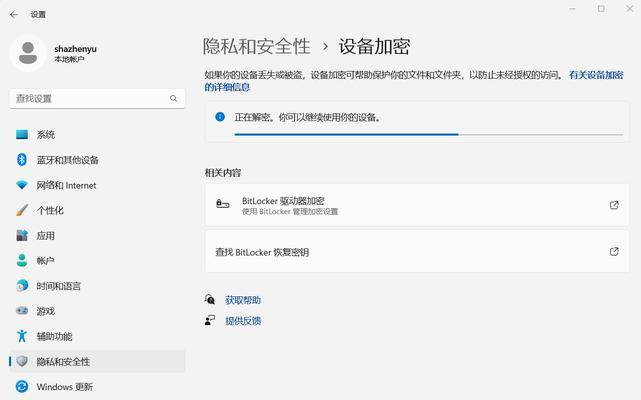Click the 设备加密 page title
Screen dimensions: 641x400
[374, 46]
